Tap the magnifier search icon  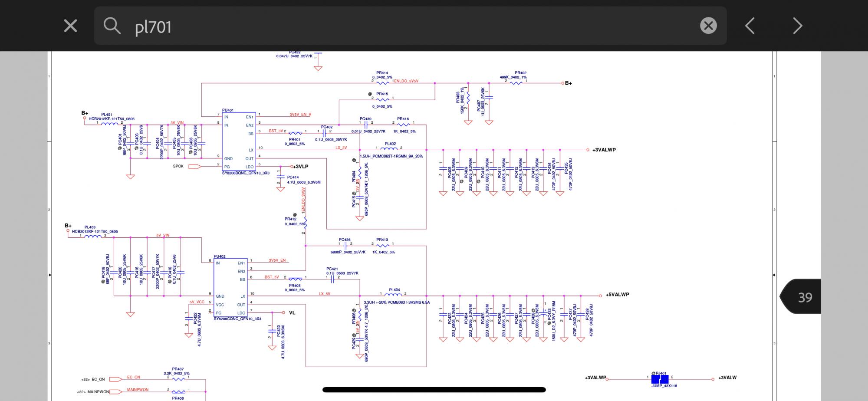112,26
